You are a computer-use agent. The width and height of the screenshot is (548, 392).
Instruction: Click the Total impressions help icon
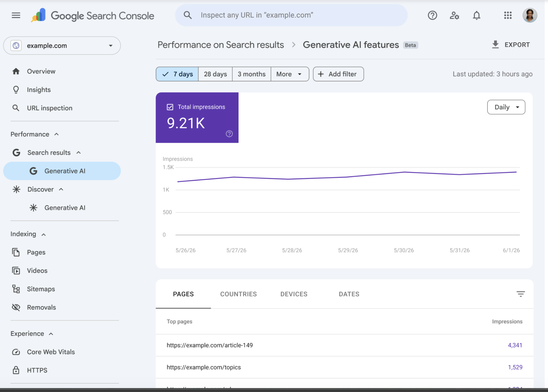point(229,134)
